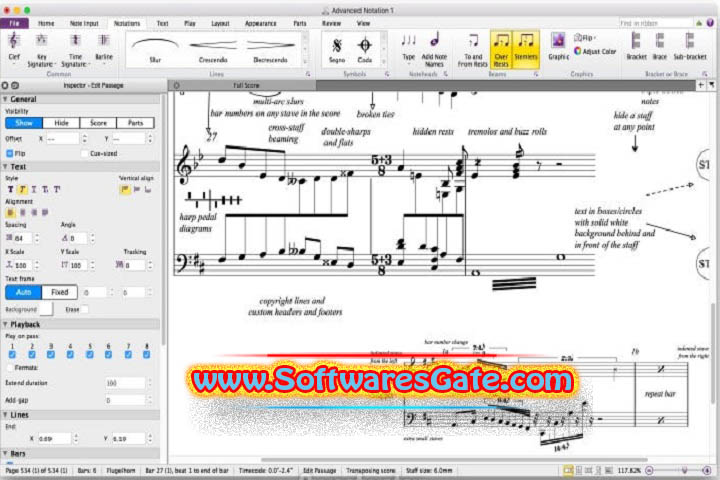Collapse the Bars section
This screenshot has width=720, height=480.
pos(5,453)
